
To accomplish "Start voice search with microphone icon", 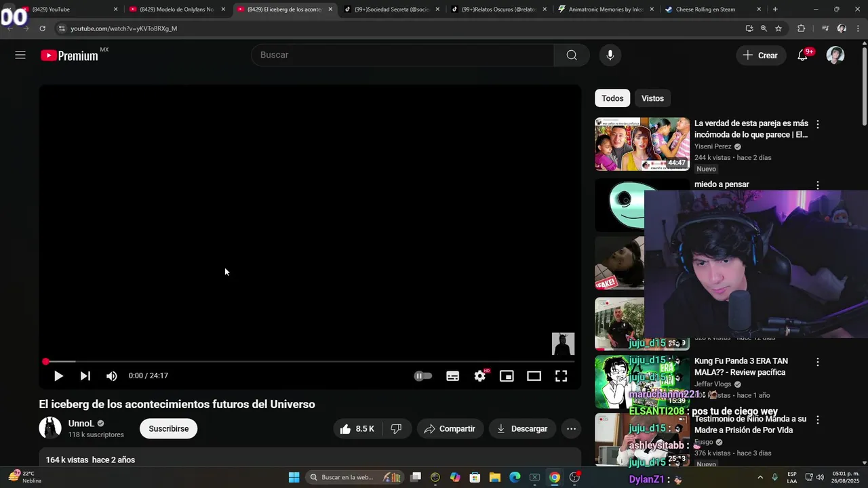I will [x=610, y=55].
